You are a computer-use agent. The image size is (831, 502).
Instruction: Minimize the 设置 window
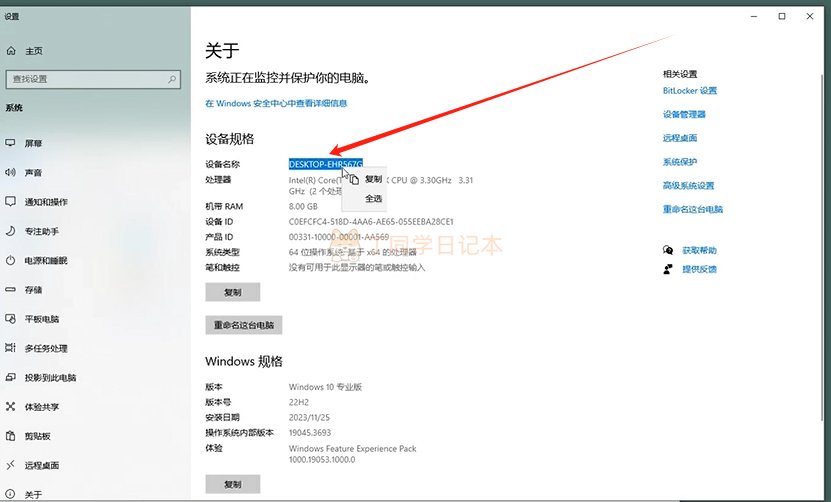coord(754,16)
